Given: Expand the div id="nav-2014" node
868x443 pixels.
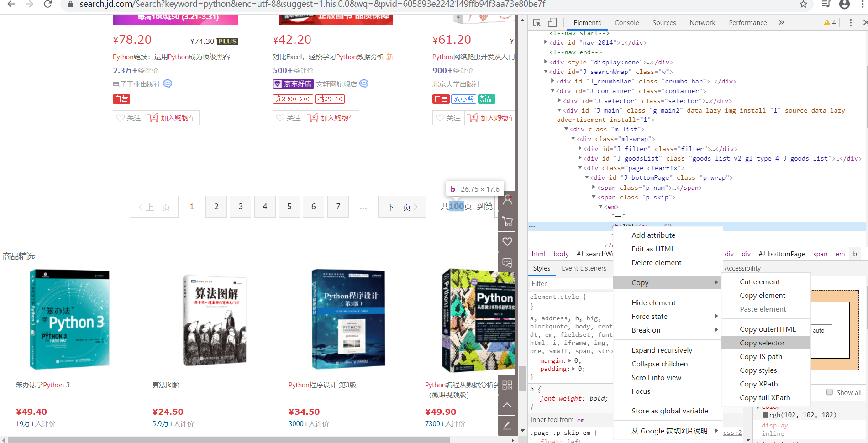Looking at the screenshot, I should 546,42.
